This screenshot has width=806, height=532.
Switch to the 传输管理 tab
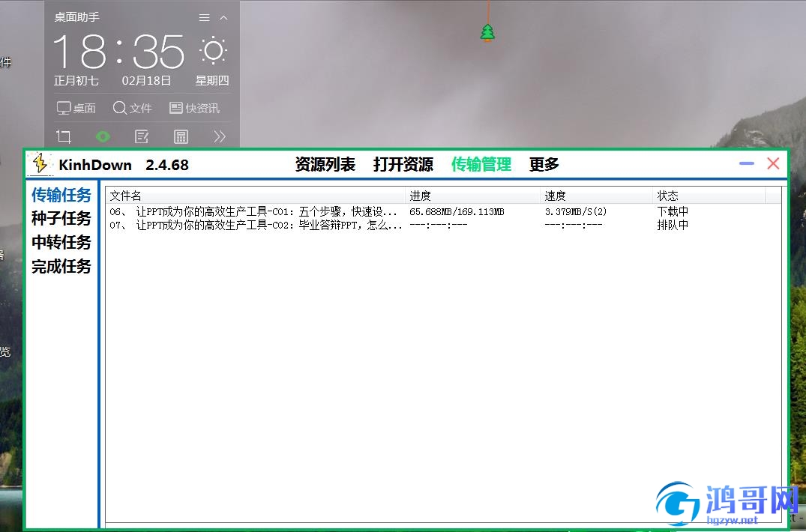481,164
